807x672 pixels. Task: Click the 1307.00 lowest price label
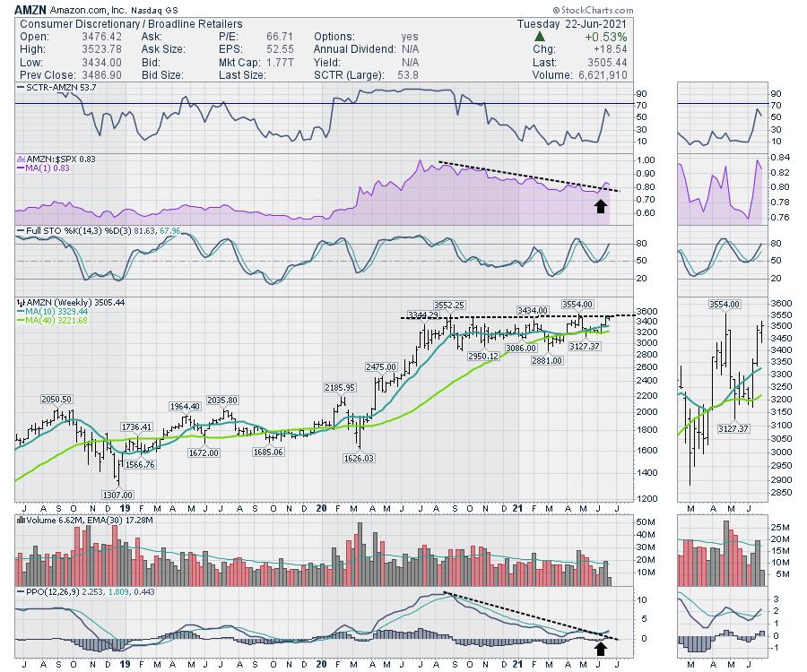click(x=117, y=495)
